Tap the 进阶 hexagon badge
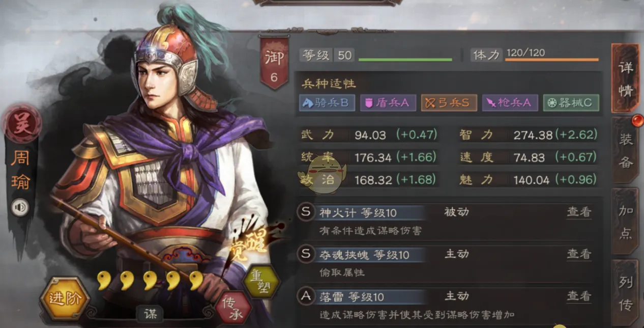Viewport: 644px width, 328px height. coord(65,298)
